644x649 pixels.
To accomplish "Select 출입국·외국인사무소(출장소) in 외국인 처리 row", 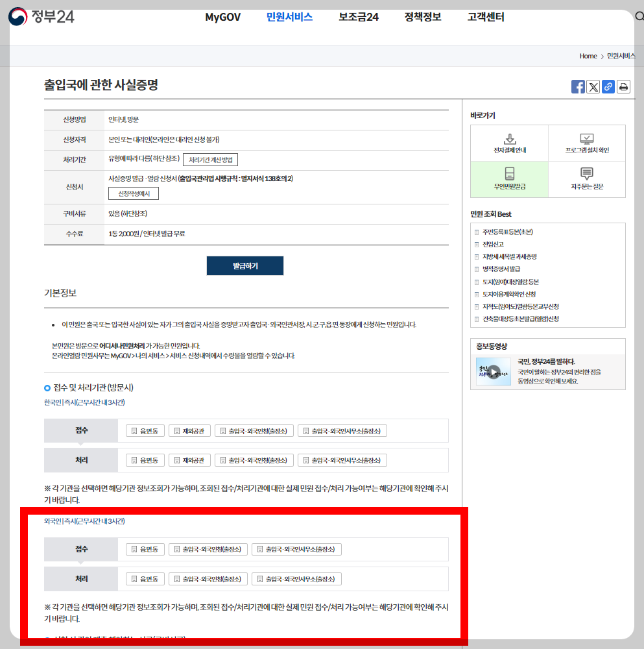I will pyautogui.click(x=296, y=579).
